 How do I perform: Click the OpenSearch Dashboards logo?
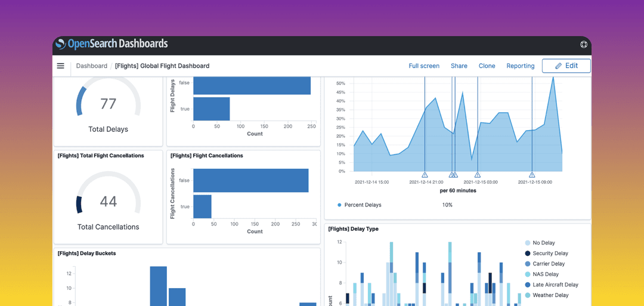(x=112, y=44)
